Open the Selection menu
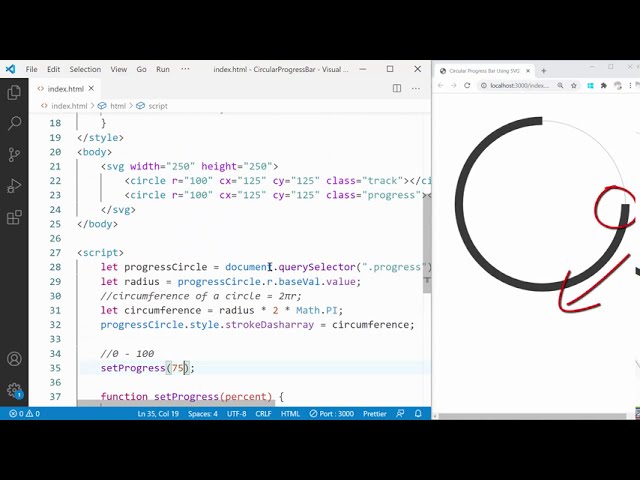Screen dimensions: 640x480 [85, 69]
